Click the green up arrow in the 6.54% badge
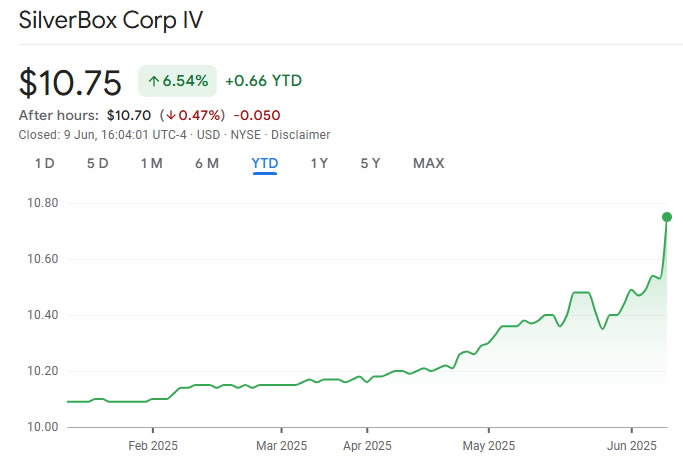This screenshot has height=469, width=683. tap(155, 81)
